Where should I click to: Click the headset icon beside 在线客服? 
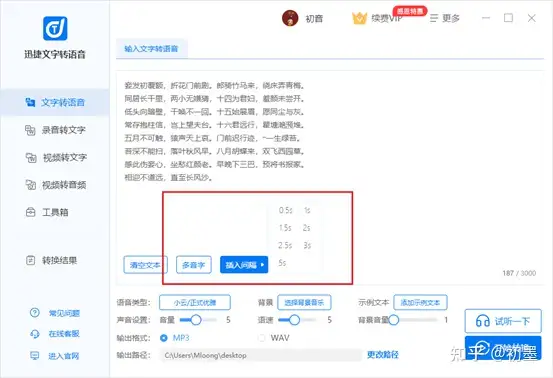[x=35, y=334]
